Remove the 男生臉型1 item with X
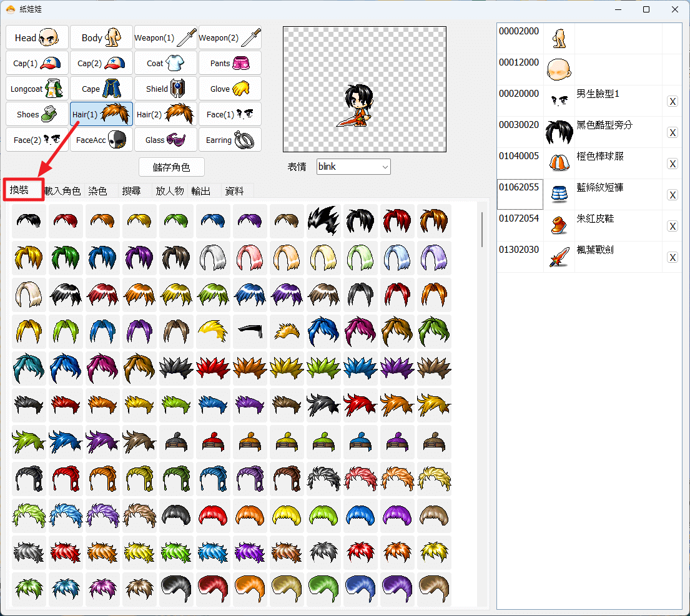The height and width of the screenshot is (616, 690). click(673, 102)
